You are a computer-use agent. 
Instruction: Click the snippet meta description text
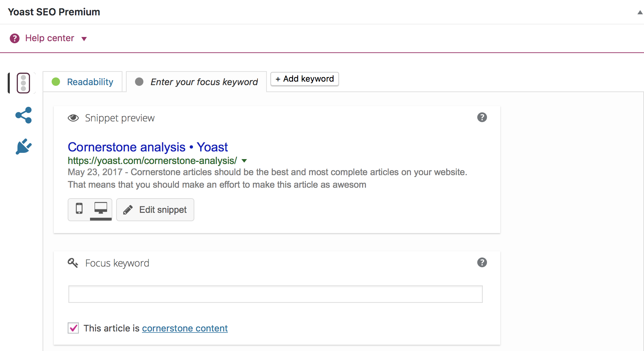(267, 178)
